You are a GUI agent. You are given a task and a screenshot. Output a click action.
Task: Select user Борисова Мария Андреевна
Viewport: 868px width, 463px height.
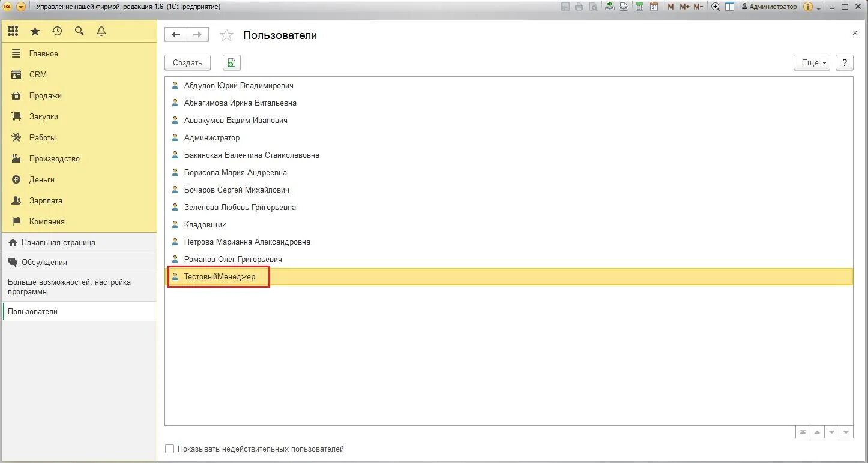(509, 172)
